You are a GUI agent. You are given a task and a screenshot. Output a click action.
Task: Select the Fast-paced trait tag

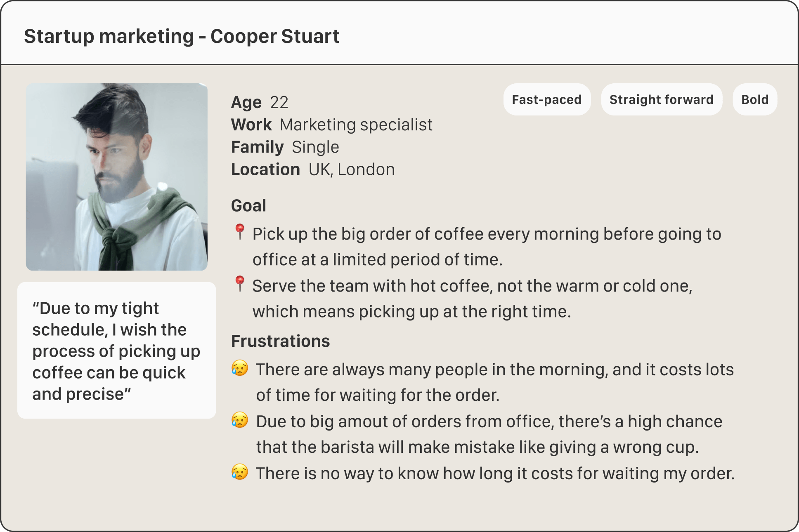[x=546, y=99]
